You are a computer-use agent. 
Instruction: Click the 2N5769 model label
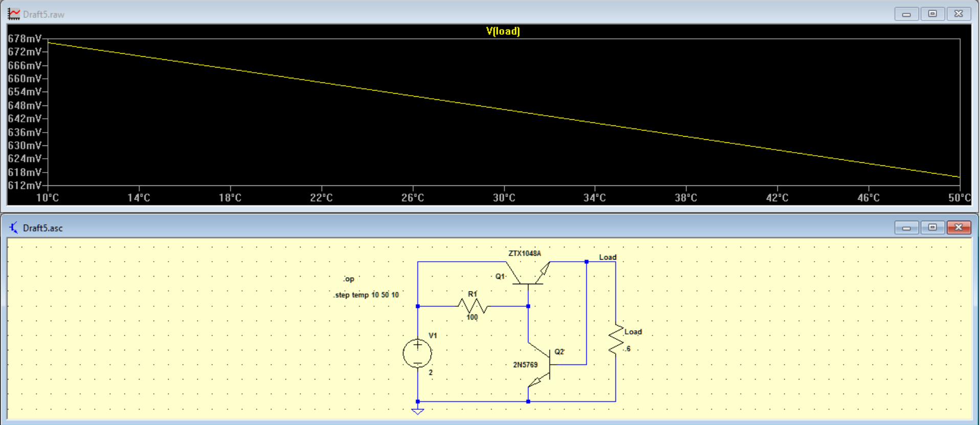pos(525,365)
